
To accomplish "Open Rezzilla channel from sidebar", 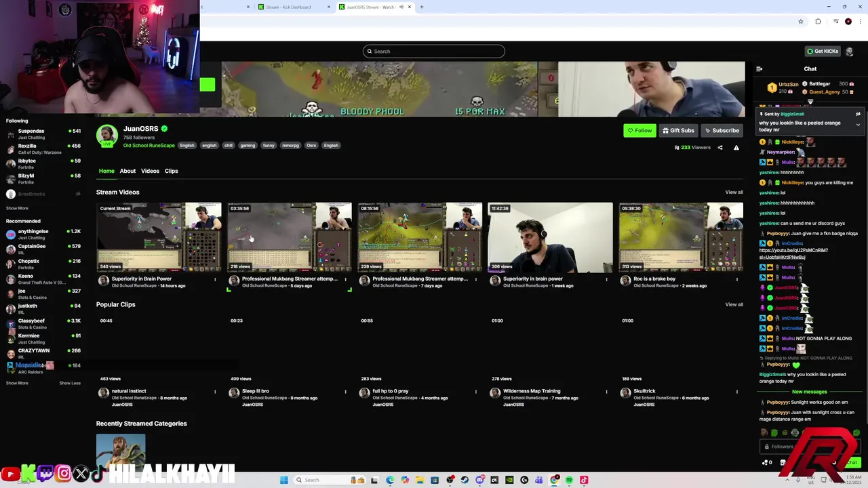I will coord(43,148).
